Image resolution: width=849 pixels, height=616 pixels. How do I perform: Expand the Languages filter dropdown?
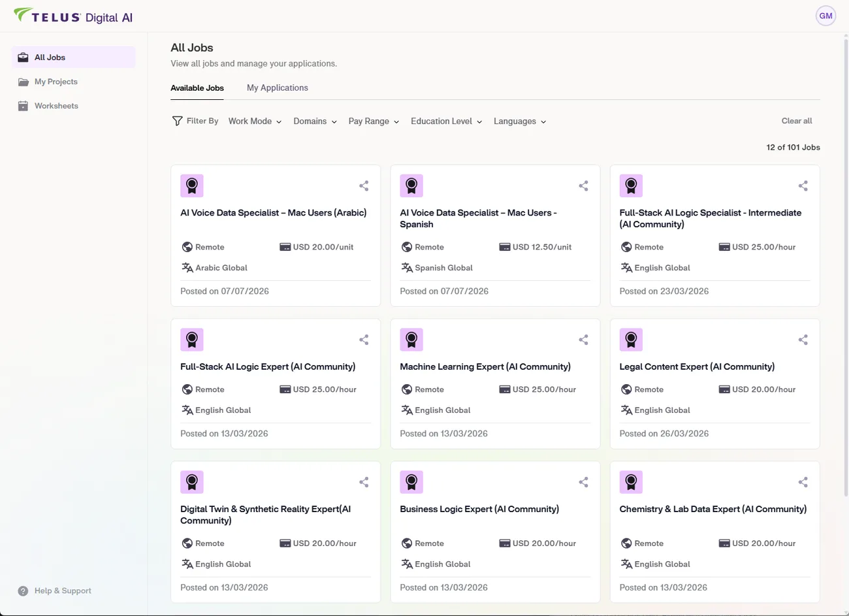[x=520, y=121]
